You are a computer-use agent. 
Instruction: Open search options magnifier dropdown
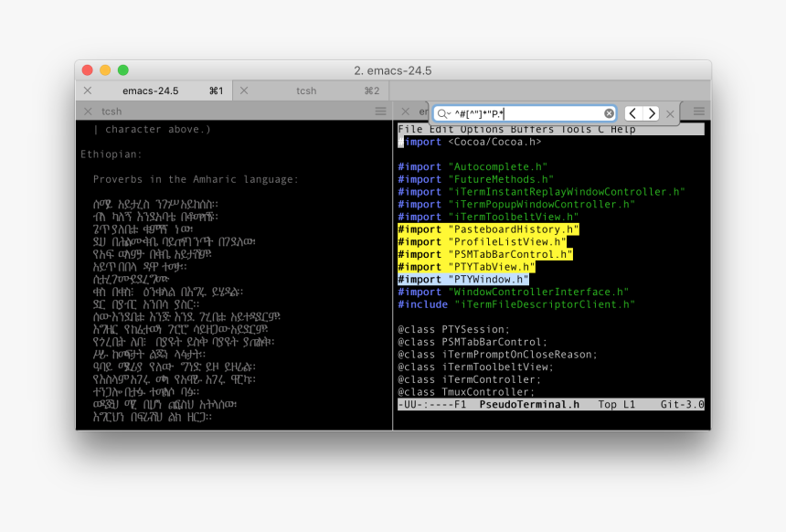coord(443,114)
